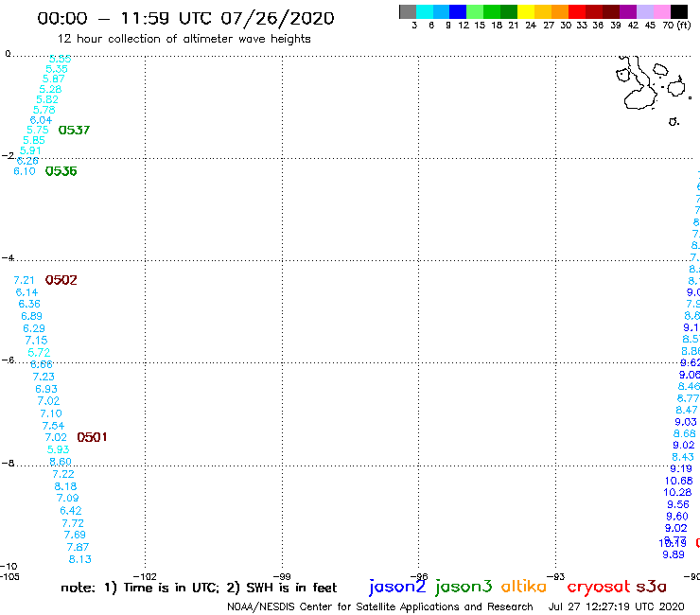Image resolution: width=700 pixels, height=615 pixels.
Task: Click the 70 (ft) legend scale label
Action: coord(676,26)
